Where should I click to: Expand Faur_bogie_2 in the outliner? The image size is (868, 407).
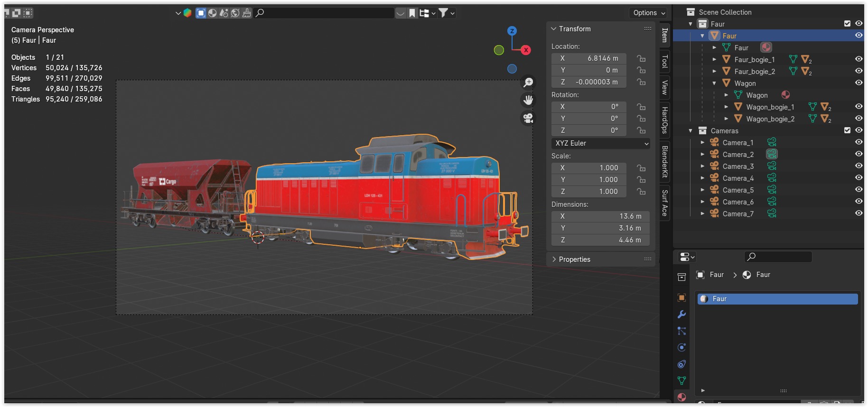714,71
